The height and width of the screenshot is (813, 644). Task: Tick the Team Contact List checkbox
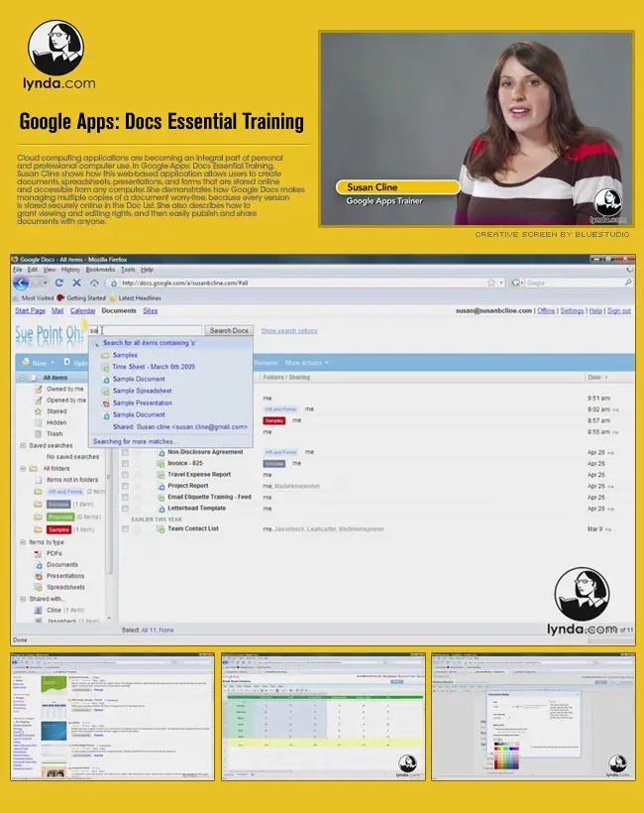(x=125, y=529)
